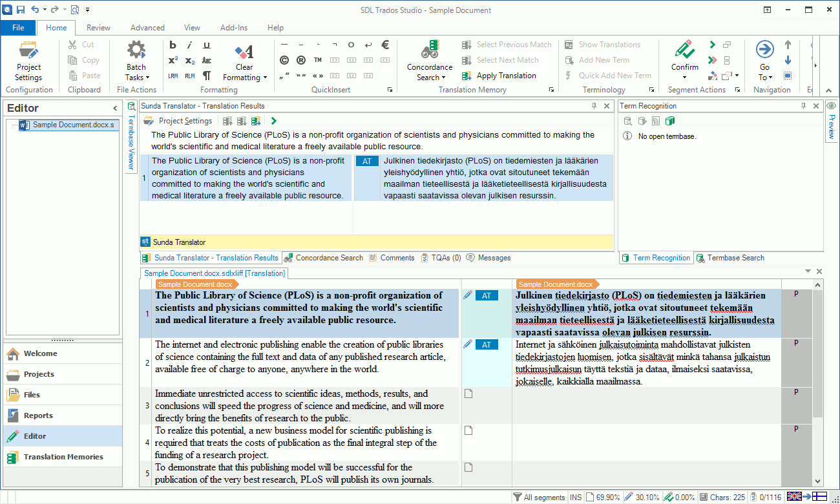840x504 pixels.
Task: Apply bold formatting with the b icon
Action: click(x=173, y=45)
